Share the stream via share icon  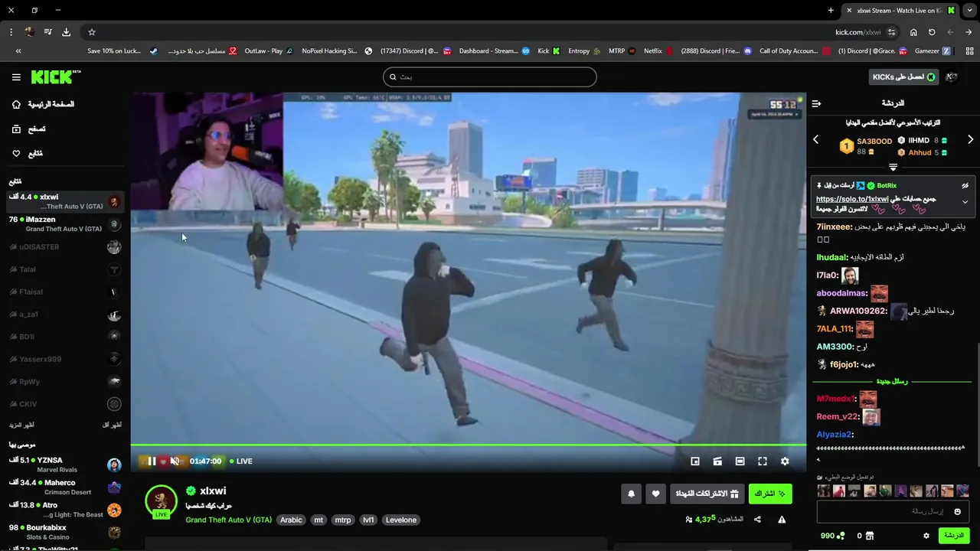coord(757,520)
